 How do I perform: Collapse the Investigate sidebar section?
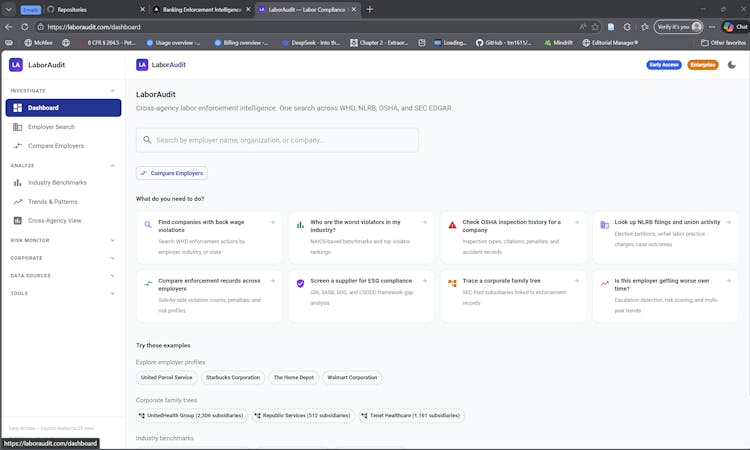coord(112,90)
